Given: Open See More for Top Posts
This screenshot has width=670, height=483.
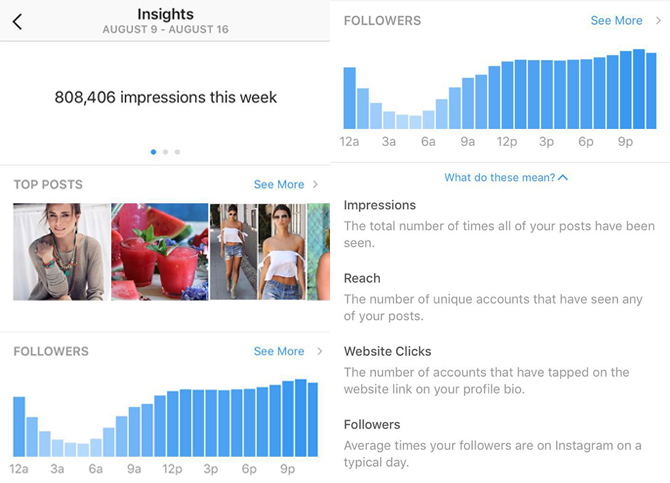Looking at the screenshot, I should click(x=279, y=184).
